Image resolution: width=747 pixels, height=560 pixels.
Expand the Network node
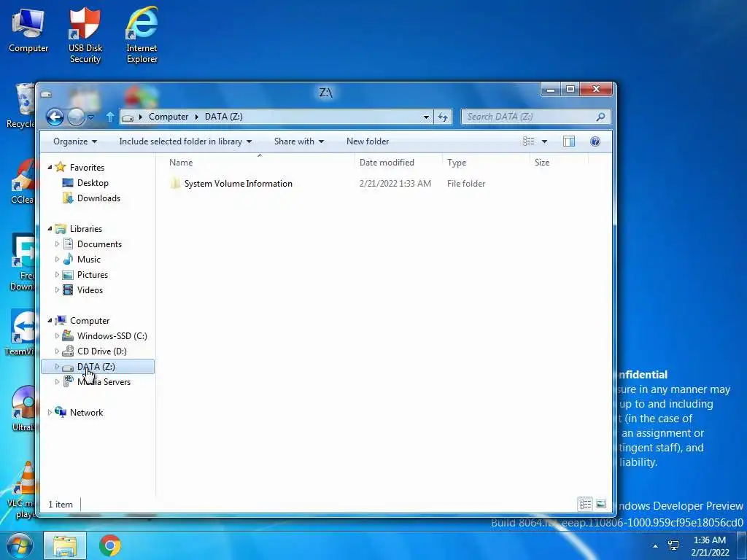50,413
